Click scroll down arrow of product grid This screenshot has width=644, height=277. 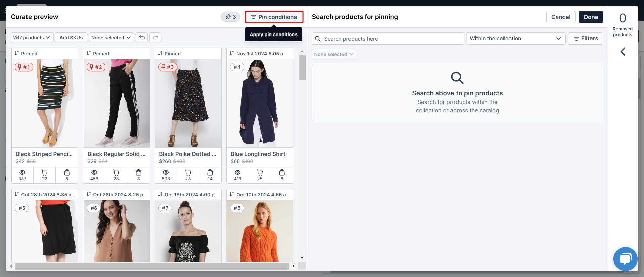(x=302, y=258)
